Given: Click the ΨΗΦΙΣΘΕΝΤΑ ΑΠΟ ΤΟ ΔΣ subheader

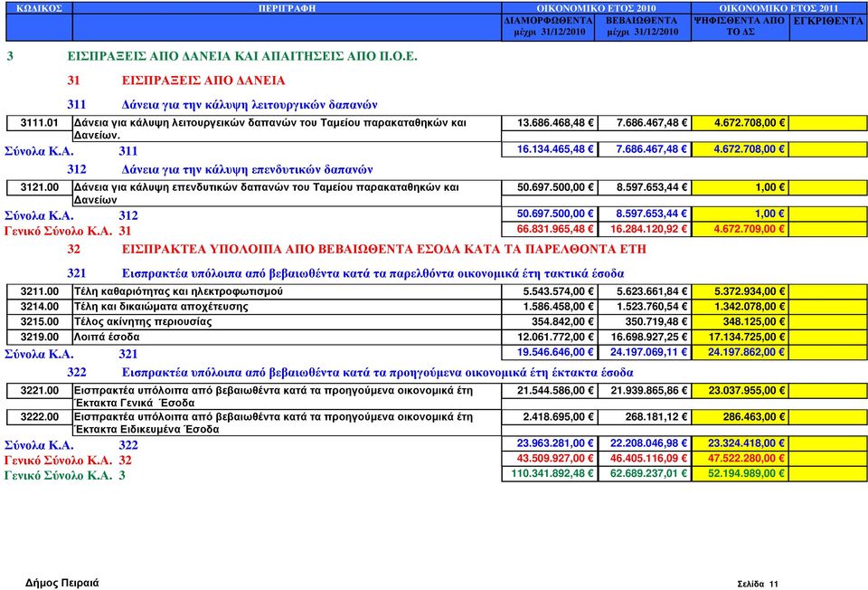Looking at the screenshot, I should (x=740, y=26).
